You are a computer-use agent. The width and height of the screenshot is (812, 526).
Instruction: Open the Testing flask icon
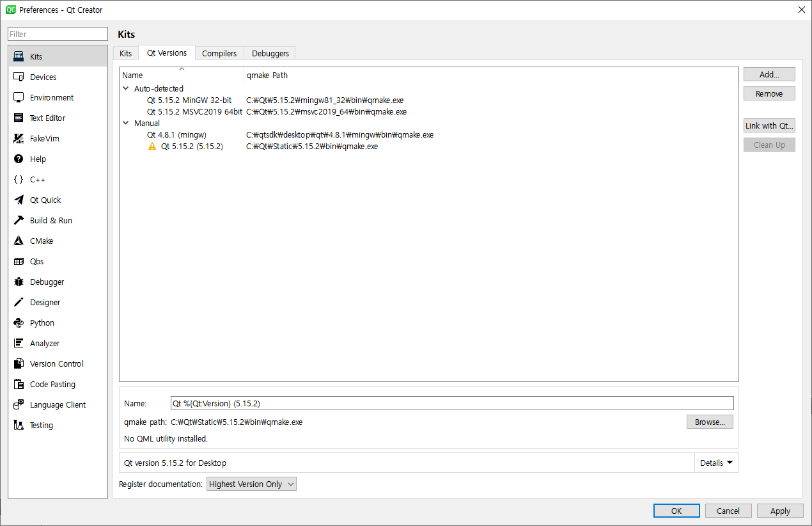pos(19,425)
